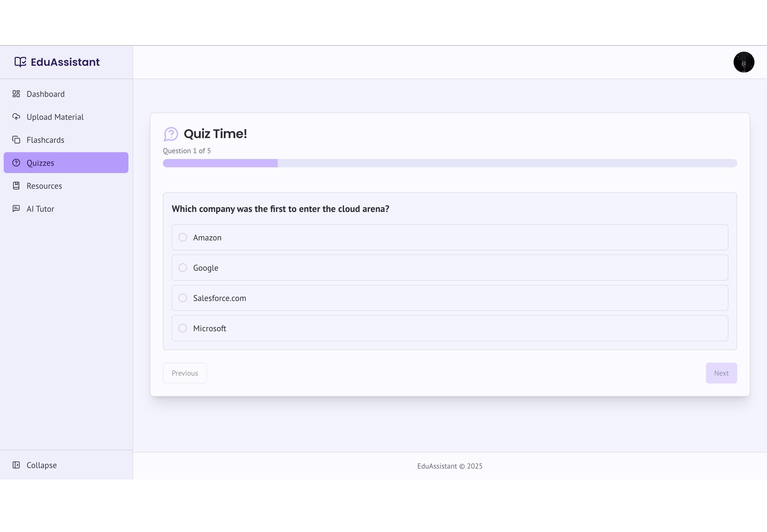The image size is (767, 532).
Task: Click the EduAssistant book logo icon
Action: 20,62
